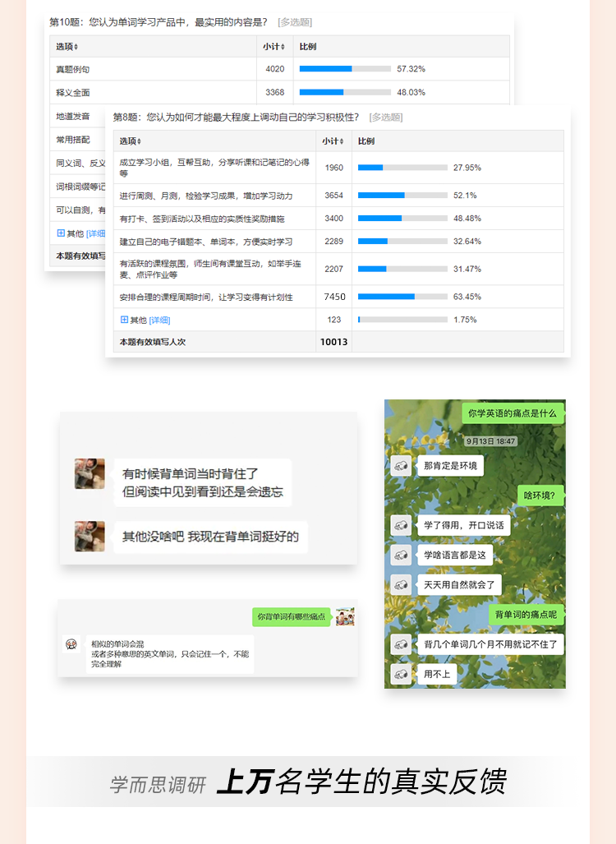Click the 其他没啥吧 我现在背单词挺好的 bubble

(x=210, y=537)
